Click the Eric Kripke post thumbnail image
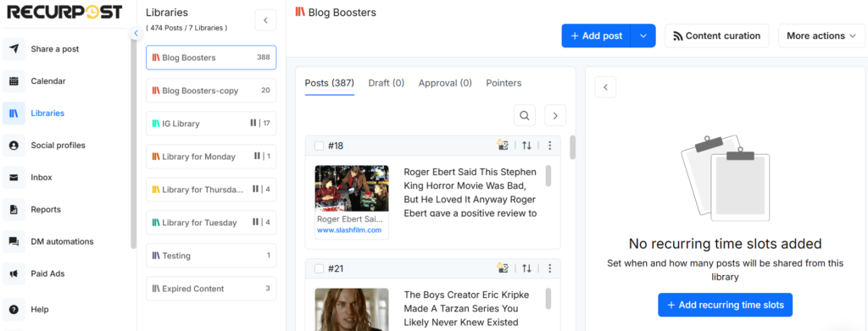 point(352,310)
